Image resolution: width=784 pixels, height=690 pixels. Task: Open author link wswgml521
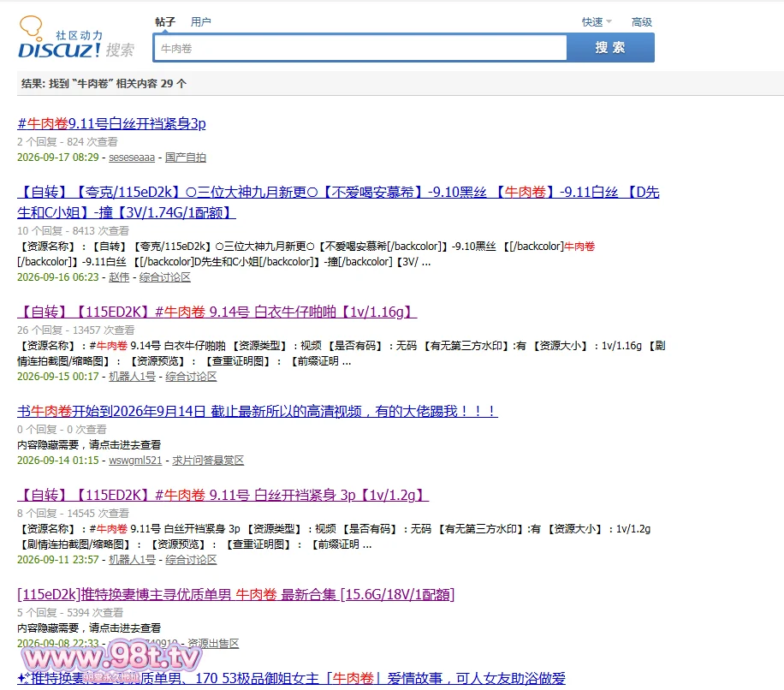point(135,460)
